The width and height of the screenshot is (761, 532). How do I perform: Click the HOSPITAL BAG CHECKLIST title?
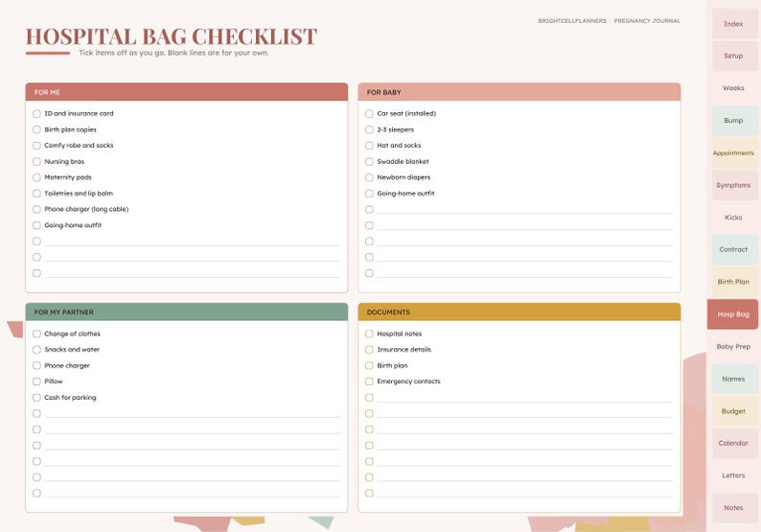(172, 36)
